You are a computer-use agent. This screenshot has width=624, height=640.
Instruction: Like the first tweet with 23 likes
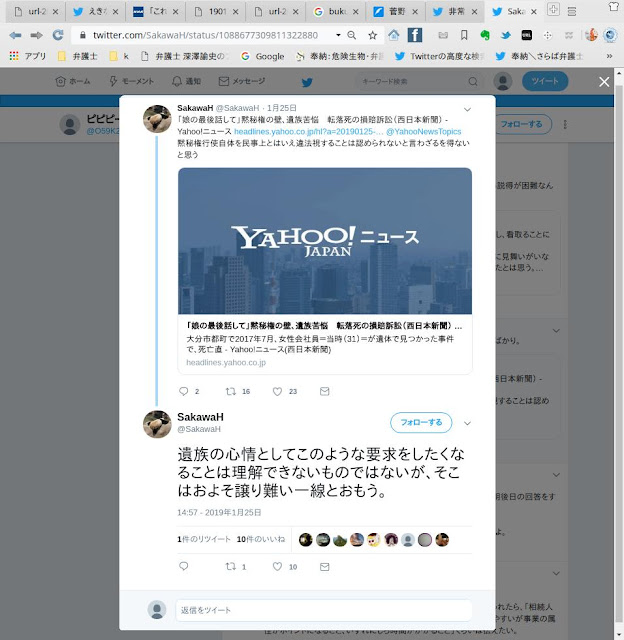[x=278, y=391]
